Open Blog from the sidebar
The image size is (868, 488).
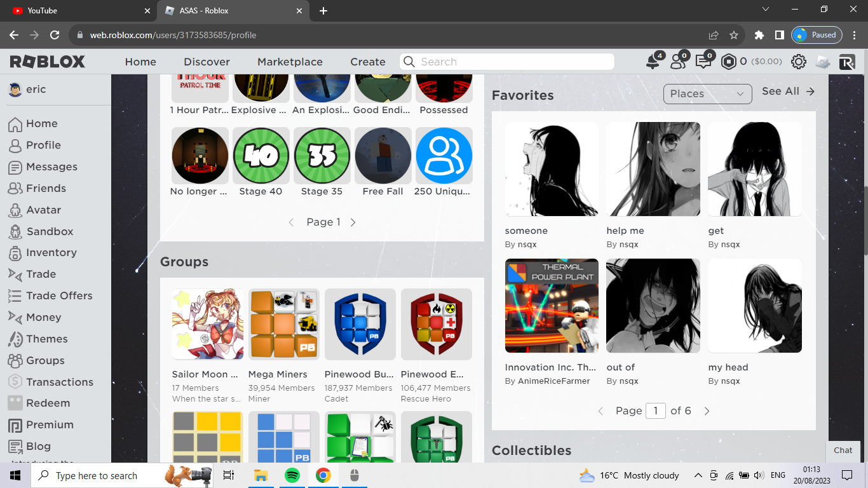coord(38,446)
